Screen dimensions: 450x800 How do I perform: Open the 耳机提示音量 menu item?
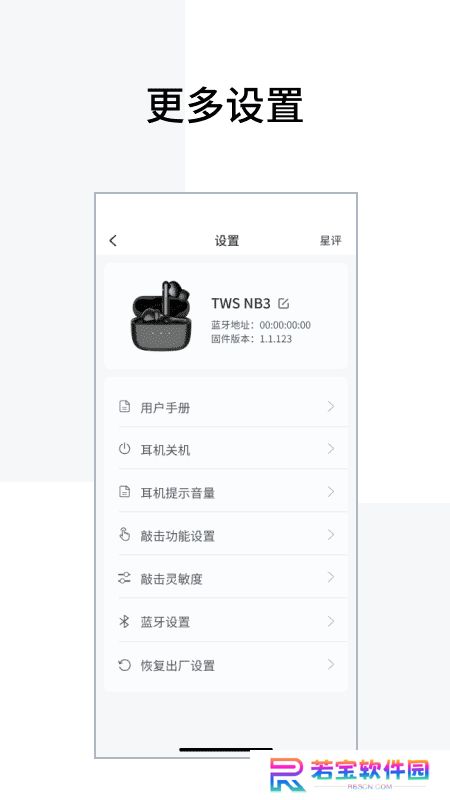point(226,492)
